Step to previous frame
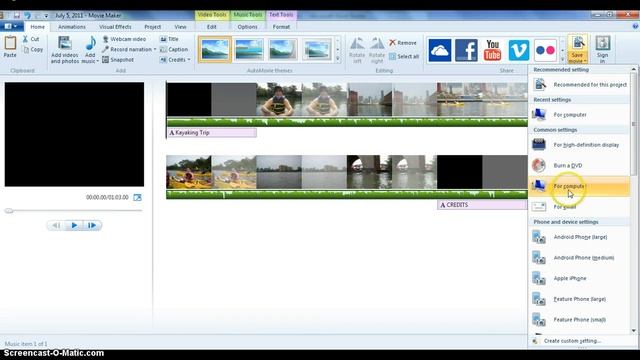 coord(56,225)
